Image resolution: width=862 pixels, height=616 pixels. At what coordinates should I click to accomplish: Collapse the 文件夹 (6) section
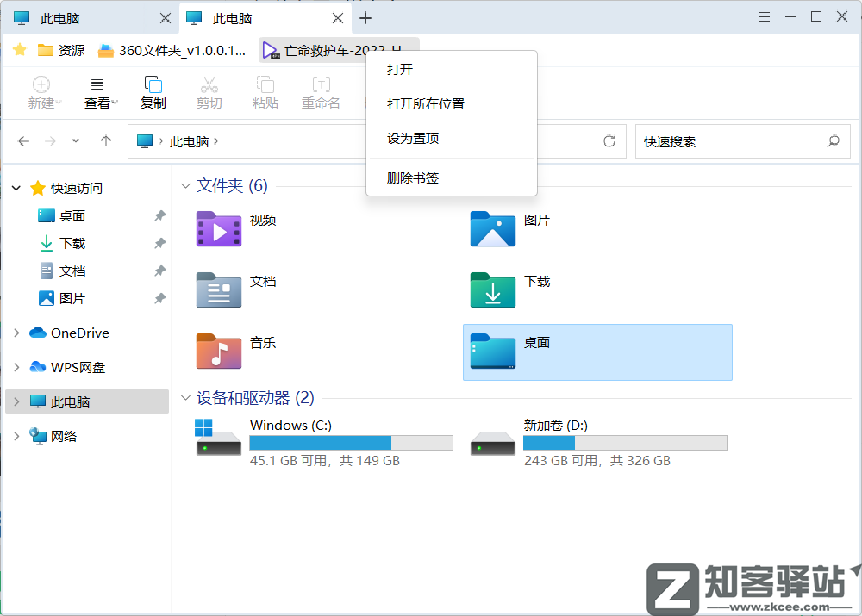185,185
